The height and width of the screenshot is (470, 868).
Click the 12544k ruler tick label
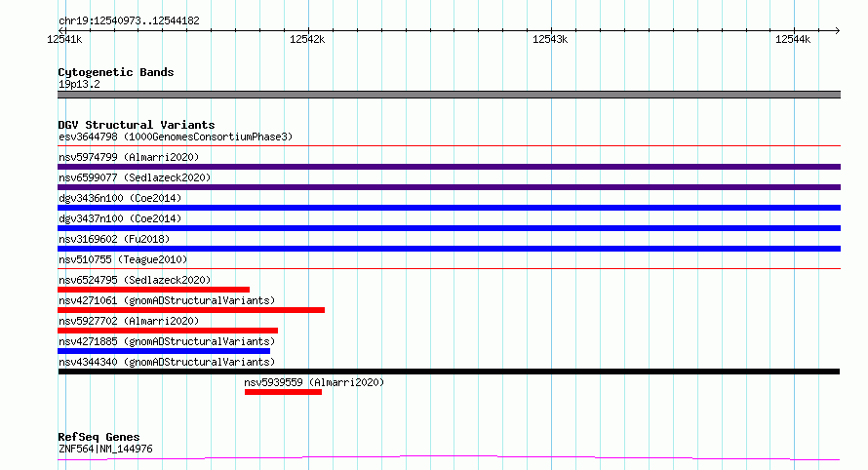click(793, 39)
